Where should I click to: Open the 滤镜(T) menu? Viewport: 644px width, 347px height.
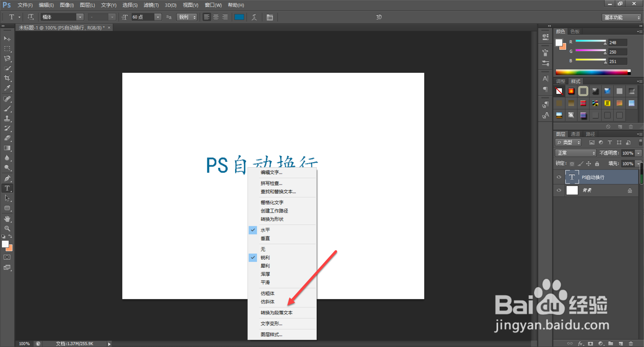[x=151, y=5]
